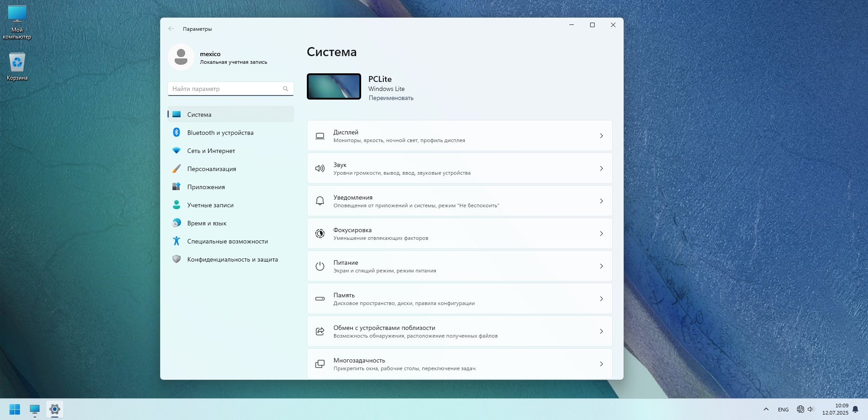Click the windows icon in the Многозадачность row

pyautogui.click(x=320, y=364)
